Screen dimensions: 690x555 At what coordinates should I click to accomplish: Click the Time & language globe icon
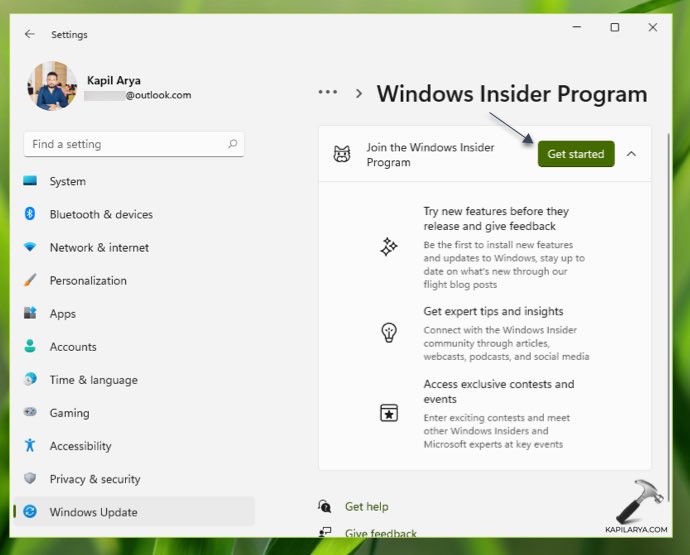pyautogui.click(x=30, y=379)
